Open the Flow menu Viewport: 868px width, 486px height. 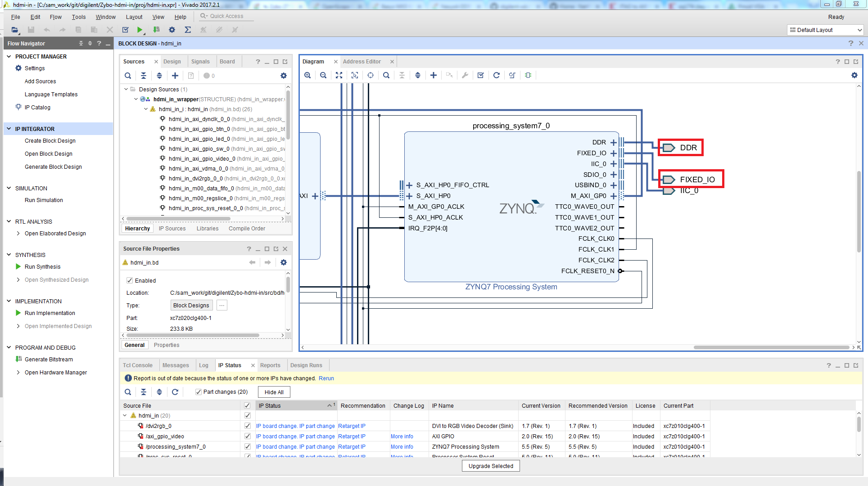tap(56, 17)
